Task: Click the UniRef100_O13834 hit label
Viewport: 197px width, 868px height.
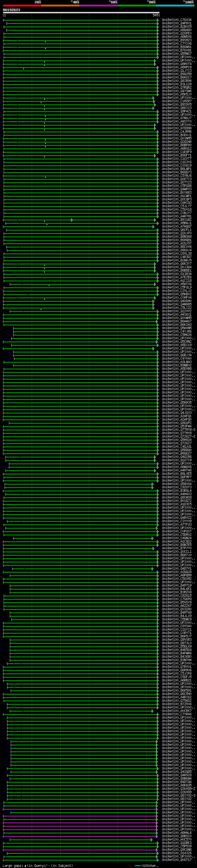Action: coord(177,274)
